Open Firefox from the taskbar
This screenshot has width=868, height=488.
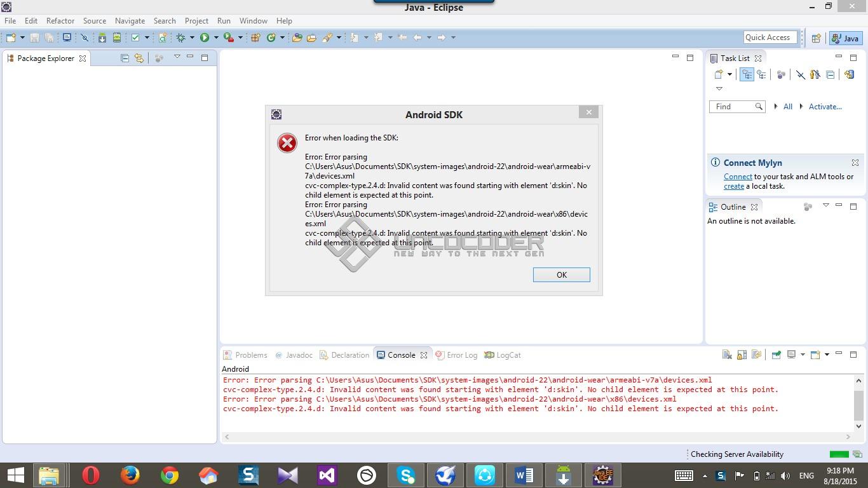130,475
